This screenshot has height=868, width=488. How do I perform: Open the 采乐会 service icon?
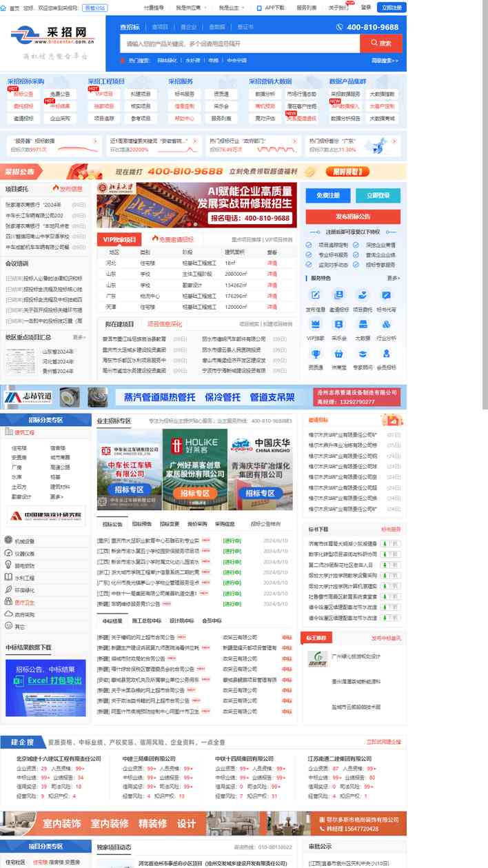tap(339, 324)
